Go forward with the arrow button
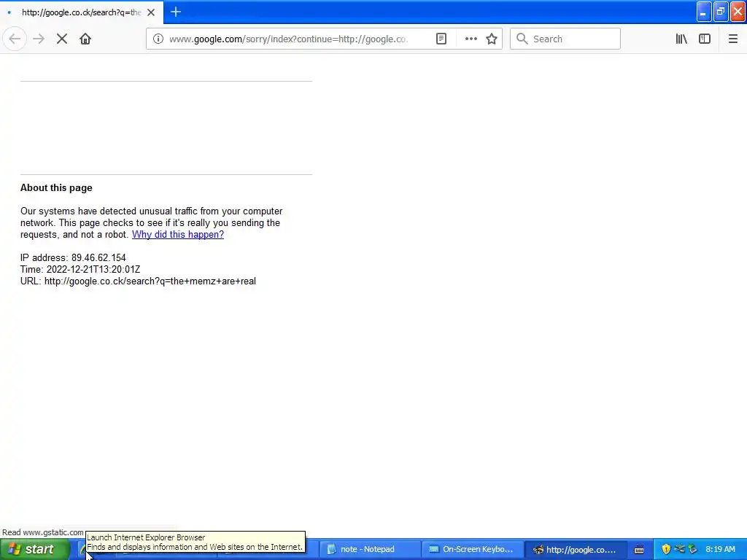747x560 pixels. [39, 39]
